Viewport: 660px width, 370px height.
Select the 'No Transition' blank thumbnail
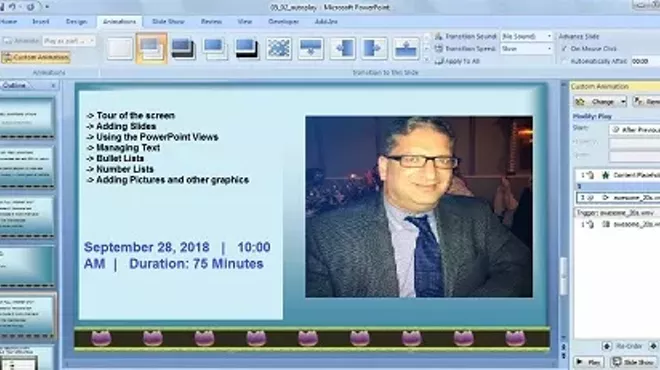120,48
